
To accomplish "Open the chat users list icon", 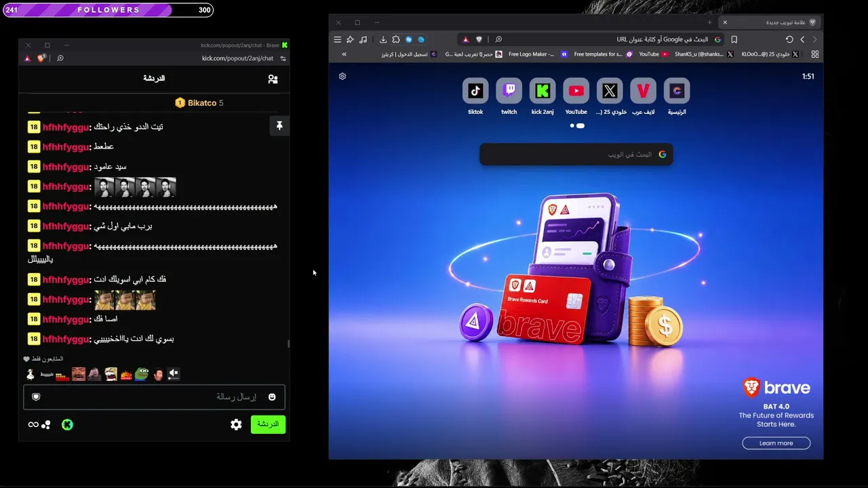I will click(x=273, y=79).
